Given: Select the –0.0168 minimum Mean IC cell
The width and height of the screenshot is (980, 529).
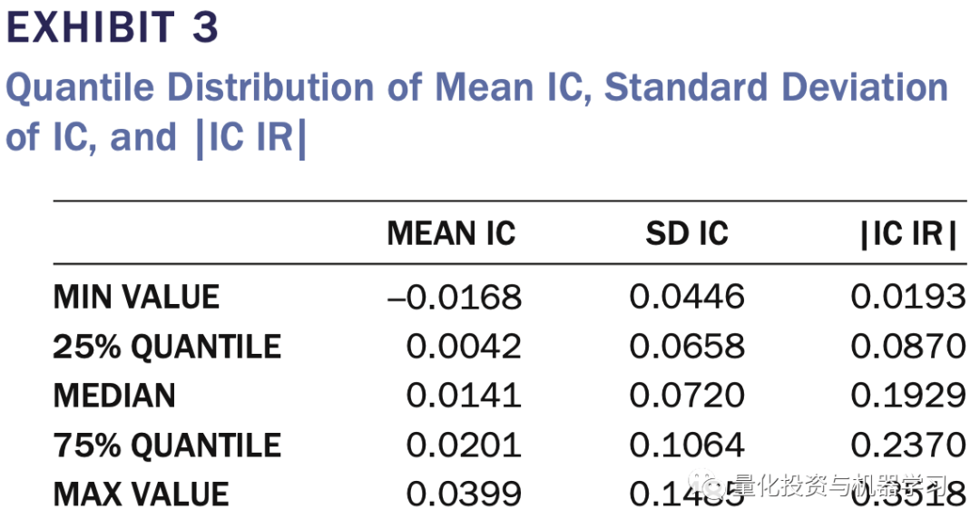Looking at the screenshot, I should [455, 297].
